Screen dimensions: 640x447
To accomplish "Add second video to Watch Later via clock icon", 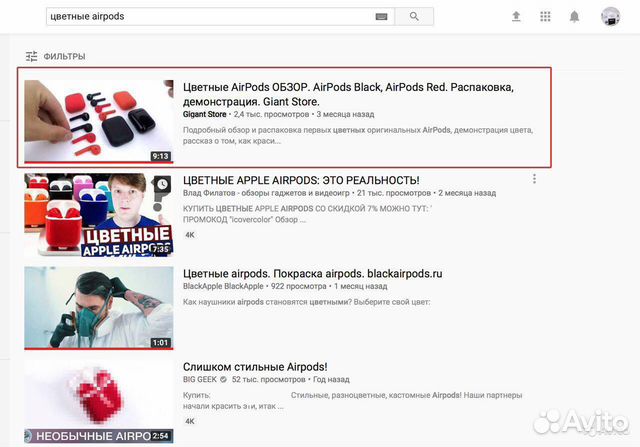I will tap(162, 184).
